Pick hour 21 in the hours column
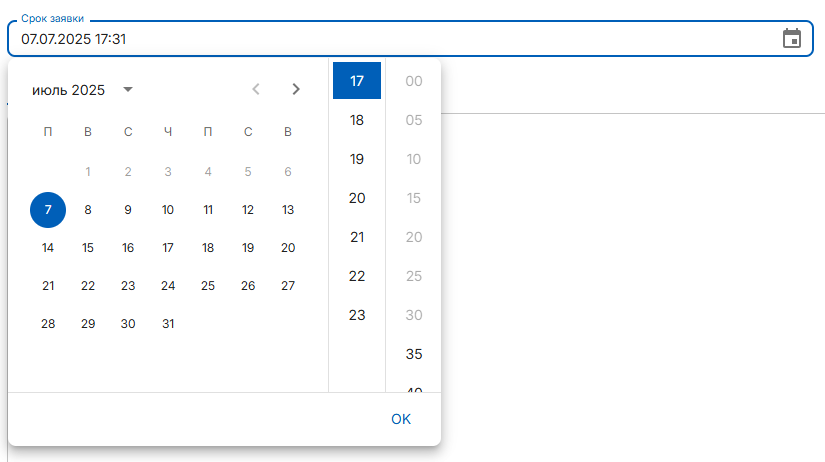825x462 pixels. pos(357,237)
